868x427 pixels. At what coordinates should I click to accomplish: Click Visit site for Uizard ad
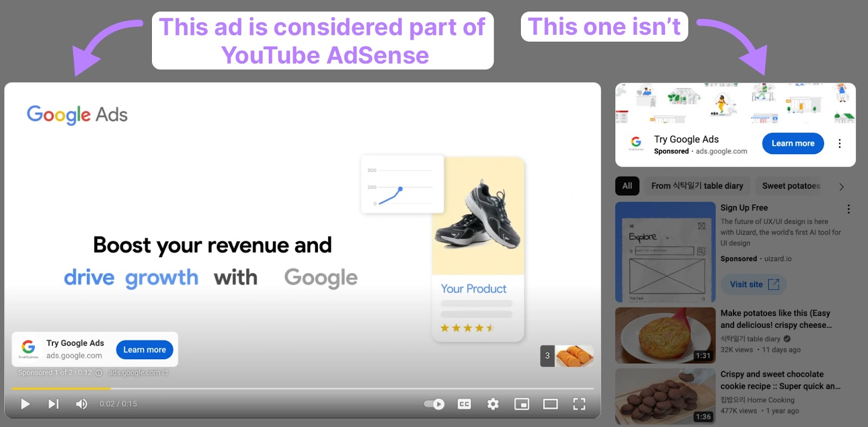point(754,284)
